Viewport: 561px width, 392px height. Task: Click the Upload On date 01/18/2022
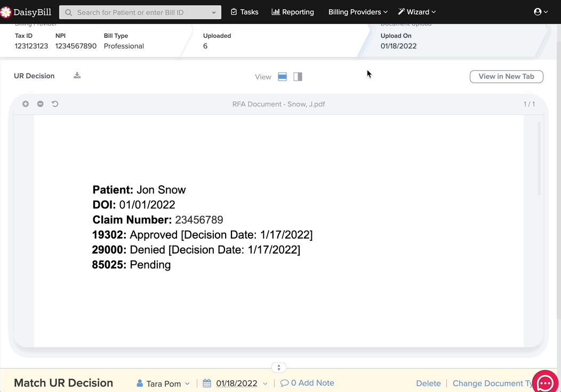398,46
